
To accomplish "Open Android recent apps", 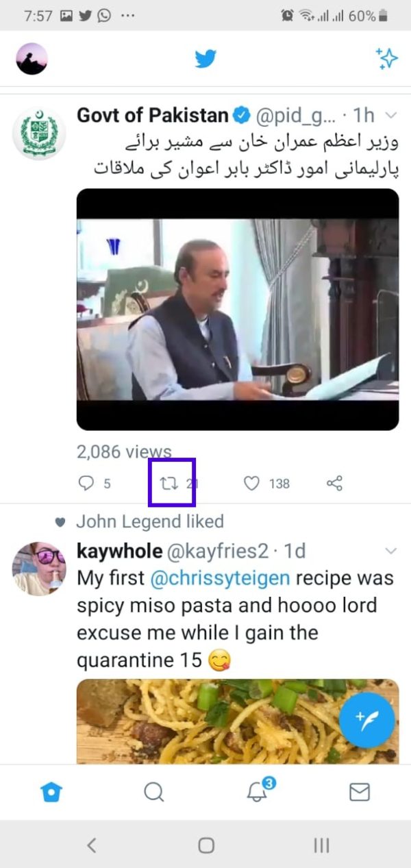I will [x=321, y=845].
